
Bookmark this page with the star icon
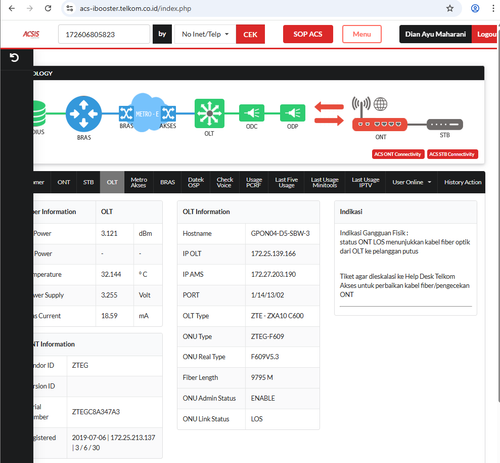(x=450, y=8)
